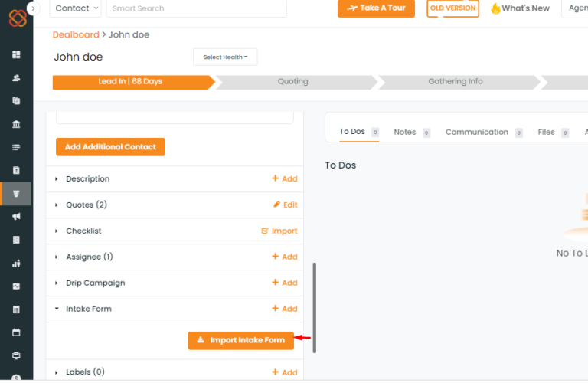Go to Dealboard breadcrumb link

[76, 35]
